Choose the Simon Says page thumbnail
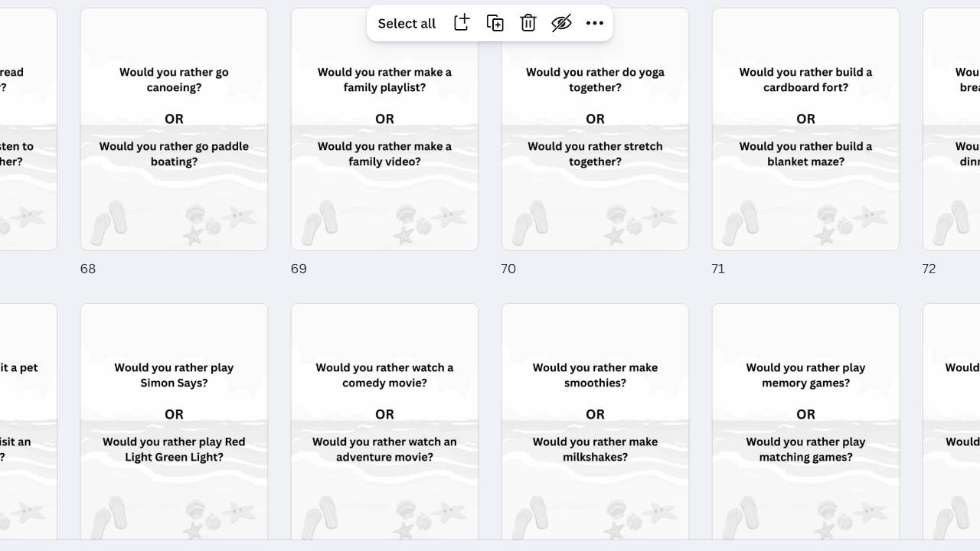Image resolution: width=980 pixels, height=551 pixels. tap(174, 421)
